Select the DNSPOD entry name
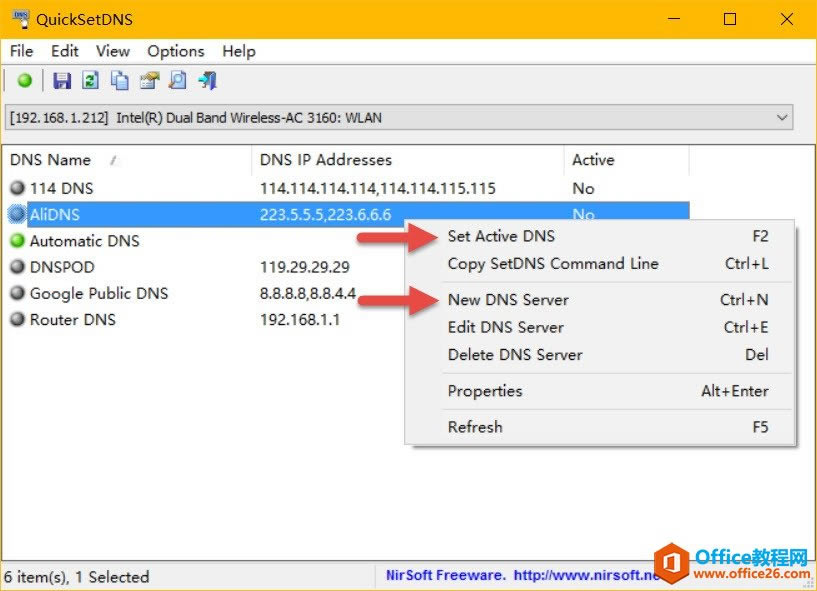Screen dimensions: 817x591 [62, 267]
